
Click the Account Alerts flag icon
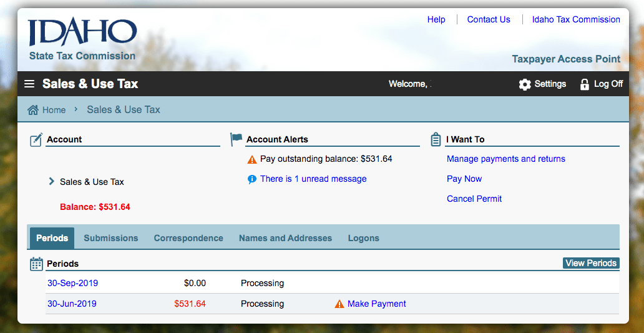coord(236,139)
